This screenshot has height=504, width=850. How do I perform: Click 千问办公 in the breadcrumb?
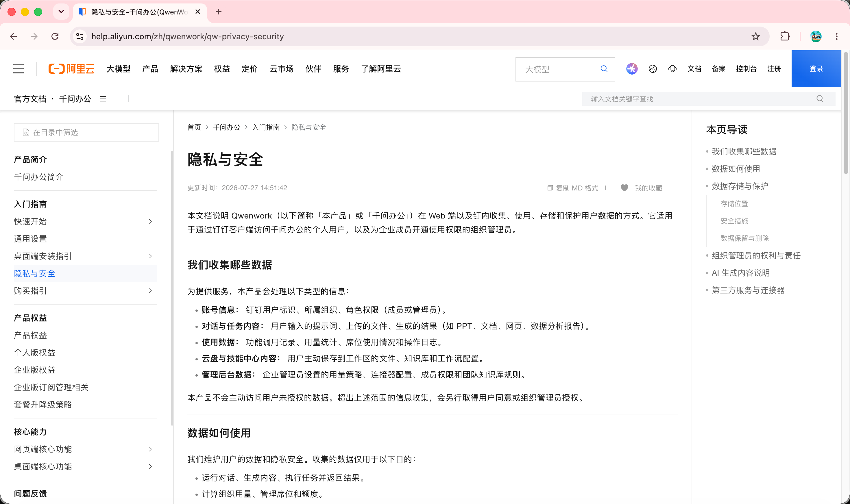point(227,127)
